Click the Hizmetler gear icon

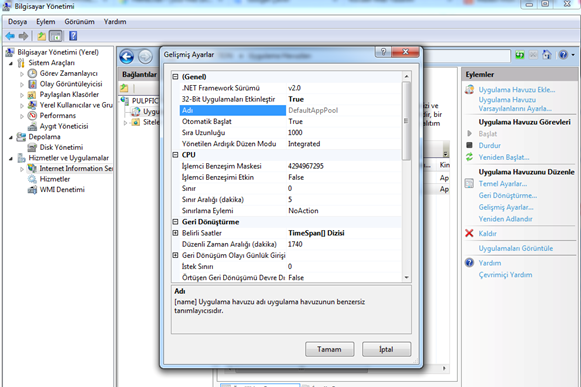click(x=33, y=179)
